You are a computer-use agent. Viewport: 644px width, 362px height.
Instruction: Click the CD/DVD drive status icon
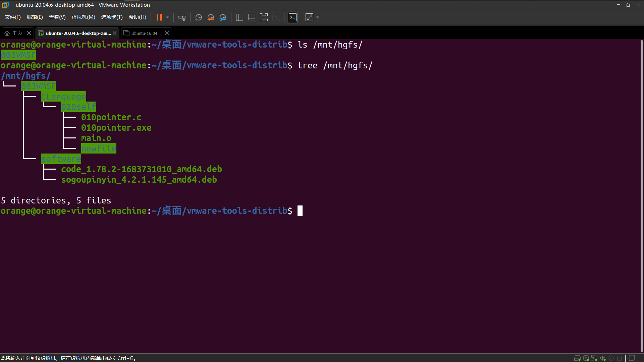pyautogui.click(x=586, y=358)
